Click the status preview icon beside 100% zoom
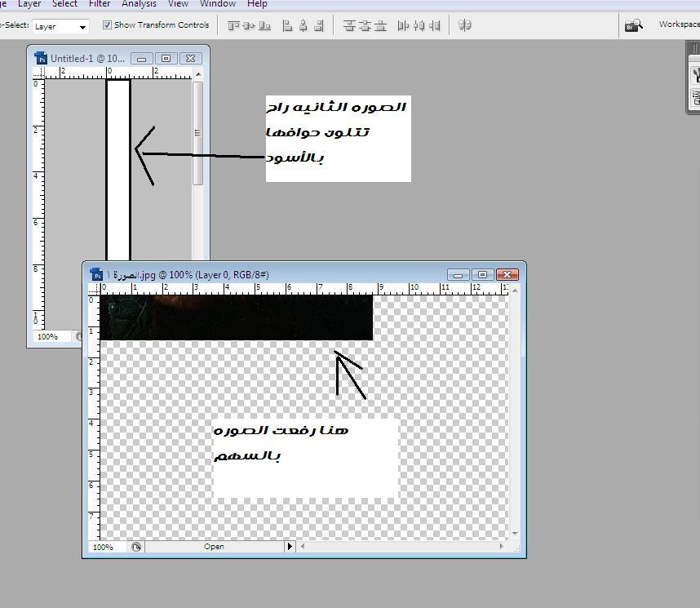Viewport: 700px width, 608px height. [135, 547]
